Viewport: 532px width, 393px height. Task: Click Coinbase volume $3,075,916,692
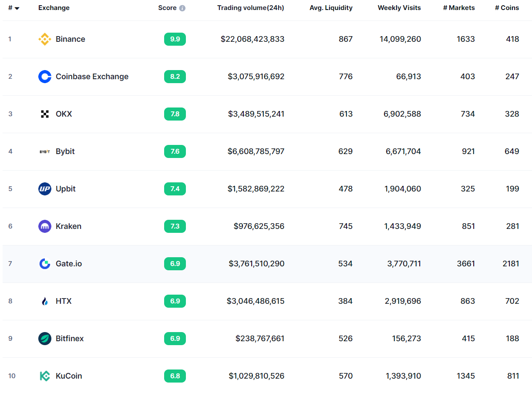[256, 77]
